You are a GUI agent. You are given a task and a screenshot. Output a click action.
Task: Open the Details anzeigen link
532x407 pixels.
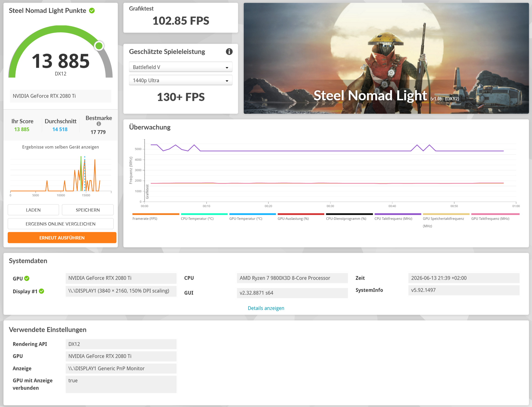pos(266,308)
